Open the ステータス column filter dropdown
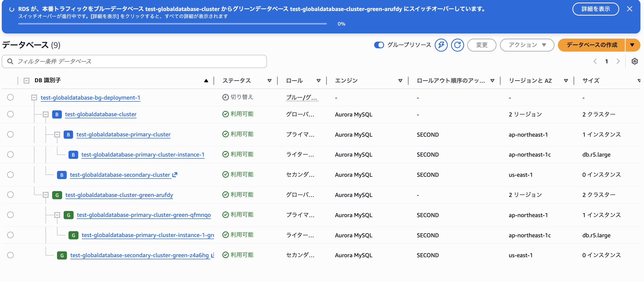 [x=269, y=80]
